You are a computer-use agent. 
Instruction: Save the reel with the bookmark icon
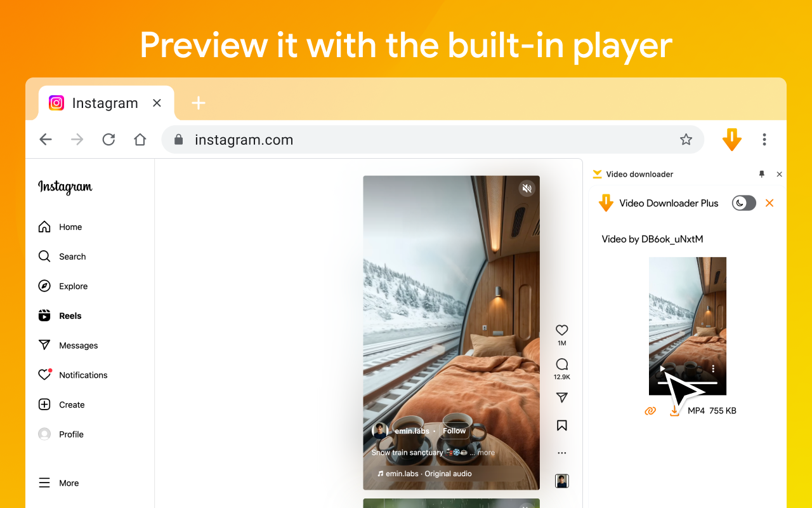[x=561, y=425]
